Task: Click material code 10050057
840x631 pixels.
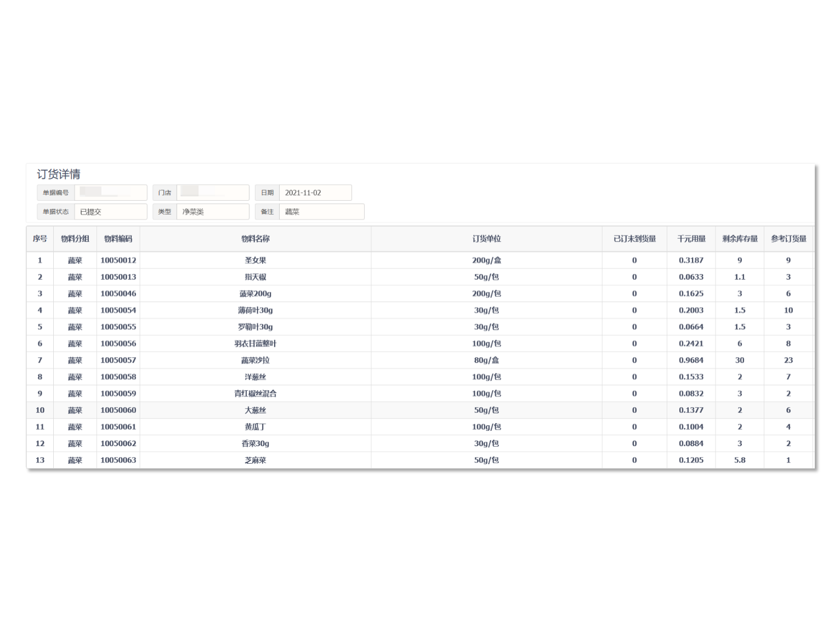Action: [118, 360]
